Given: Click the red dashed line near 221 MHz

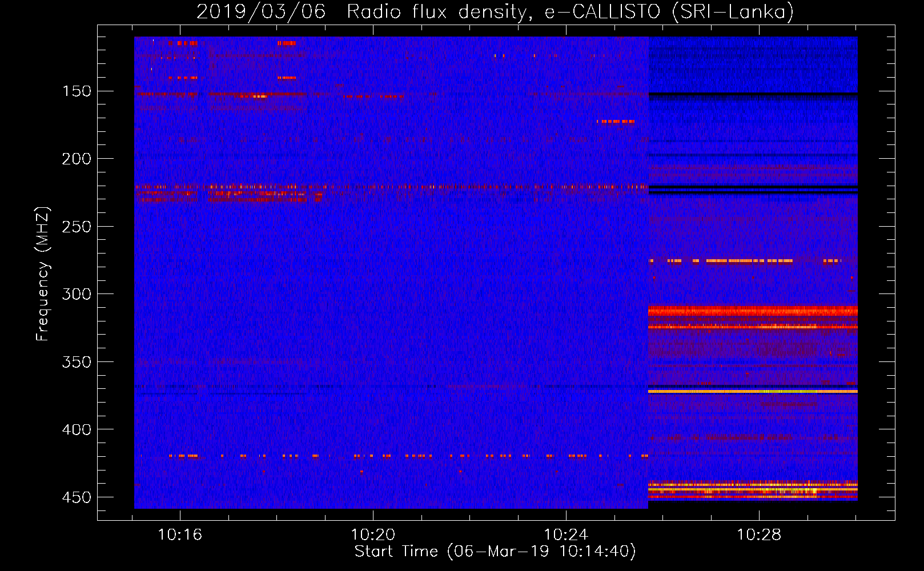Looking at the screenshot, I should (391, 187).
